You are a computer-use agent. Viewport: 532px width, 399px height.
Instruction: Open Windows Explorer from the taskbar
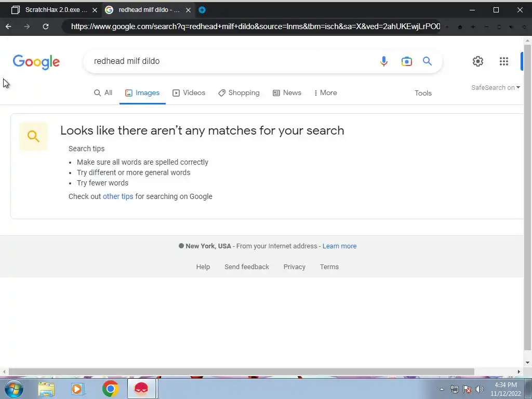[46, 389]
